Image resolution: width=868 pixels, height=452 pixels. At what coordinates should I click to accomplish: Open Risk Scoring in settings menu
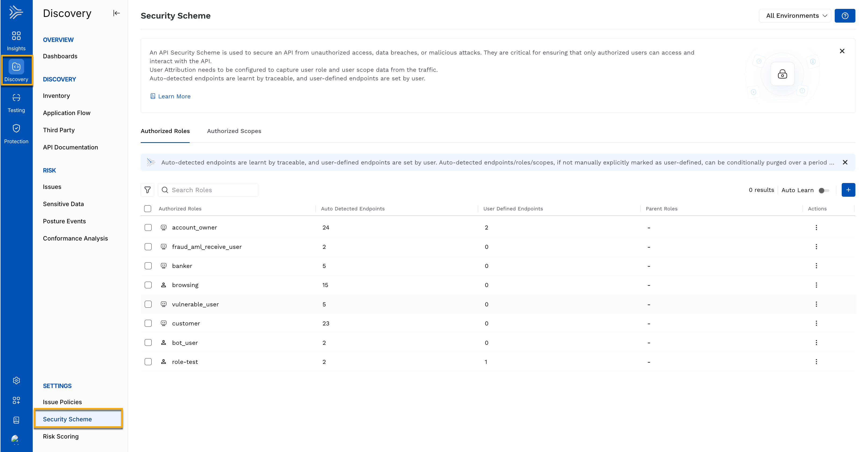click(61, 436)
